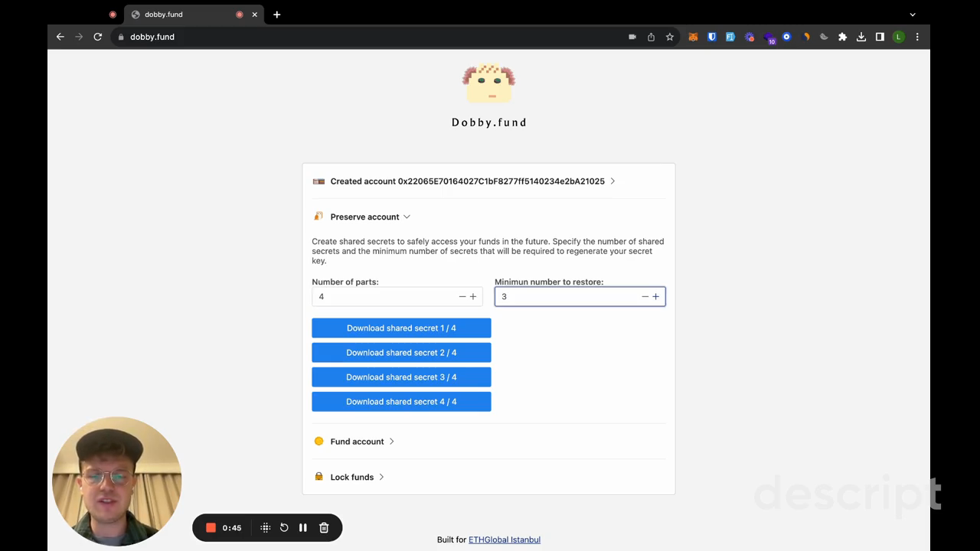Click the greyed forward navigation arrow

click(x=79, y=37)
